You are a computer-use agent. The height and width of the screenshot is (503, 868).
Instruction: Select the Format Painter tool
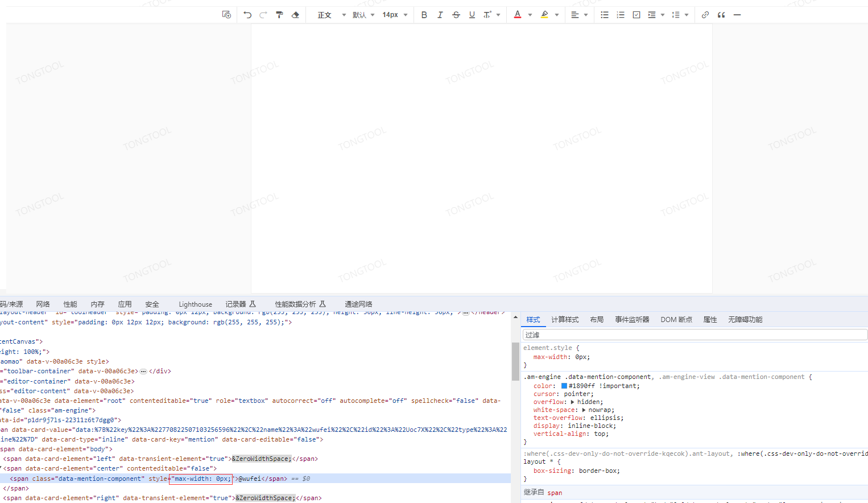coord(279,15)
